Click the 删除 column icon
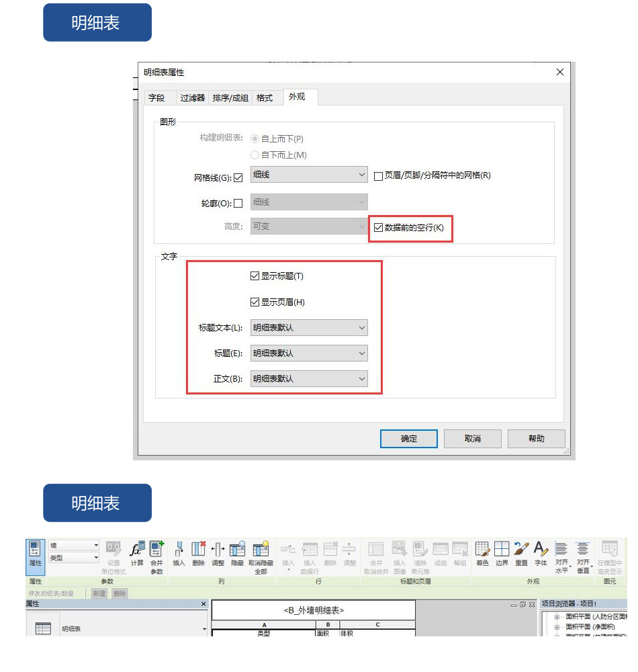Screen dimensions: 638x672 tap(198, 552)
